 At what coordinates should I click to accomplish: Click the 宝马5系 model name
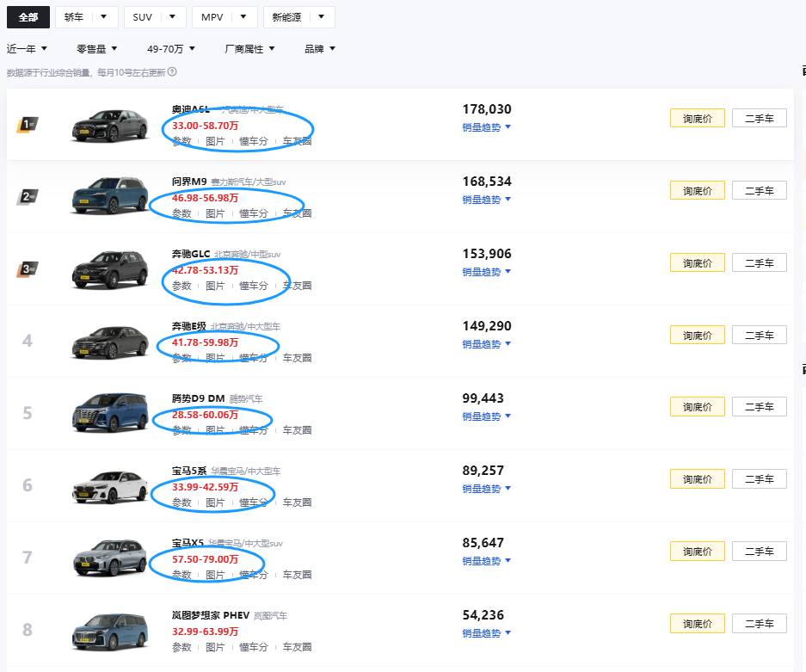point(189,471)
